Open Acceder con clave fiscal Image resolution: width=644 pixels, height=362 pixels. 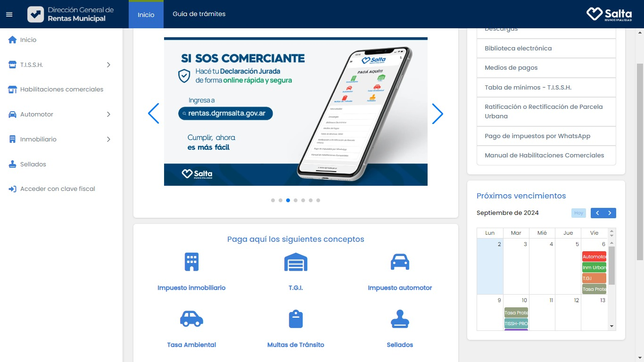[58, 189]
